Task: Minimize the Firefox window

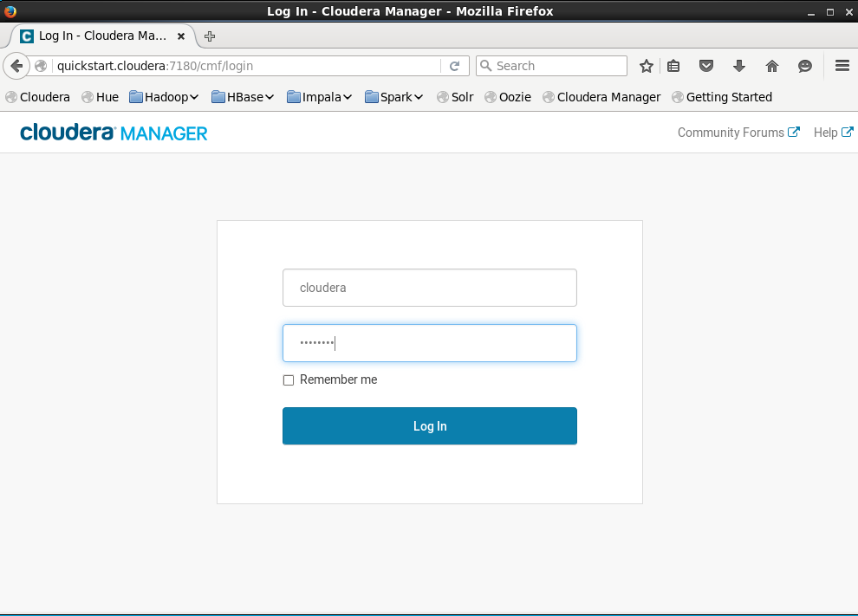Action: [811, 12]
